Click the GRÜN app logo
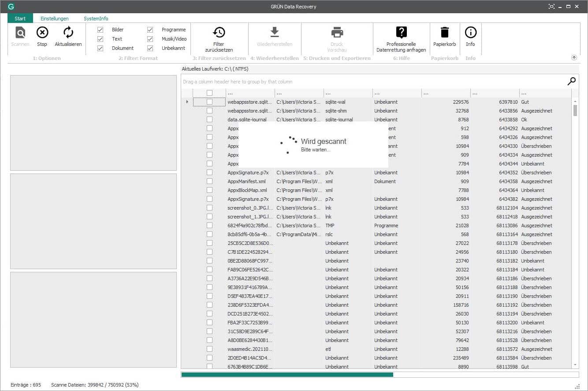Image resolution: width=588 pixels, height=391 pixels. point(11,7)
